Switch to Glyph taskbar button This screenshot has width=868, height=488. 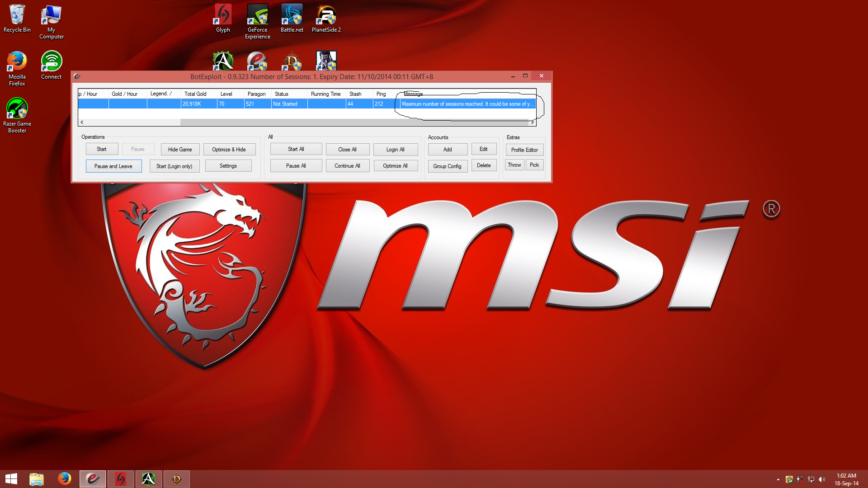tap(121, 479)
